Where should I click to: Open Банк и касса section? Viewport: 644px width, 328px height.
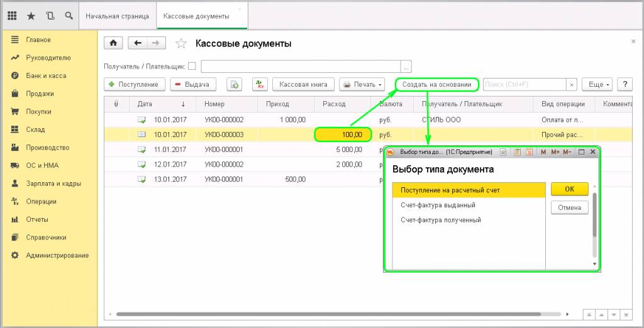click(46, 75)
